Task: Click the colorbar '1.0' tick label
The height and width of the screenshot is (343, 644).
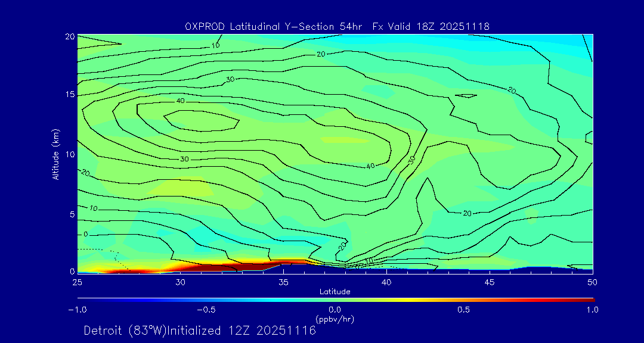Action: pyautogui.click(x=593, y=310)
